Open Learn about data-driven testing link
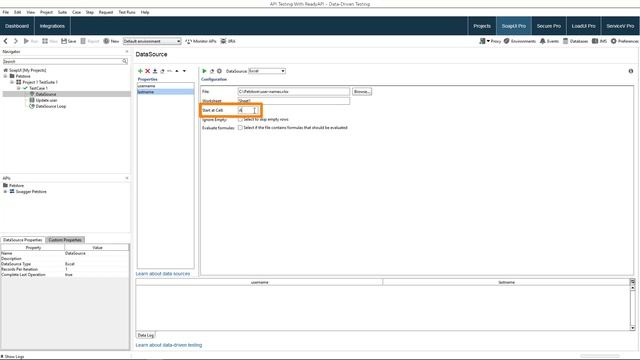Image resolution: width=640 pixels, height=360 pixels. (x=169, y=345)
